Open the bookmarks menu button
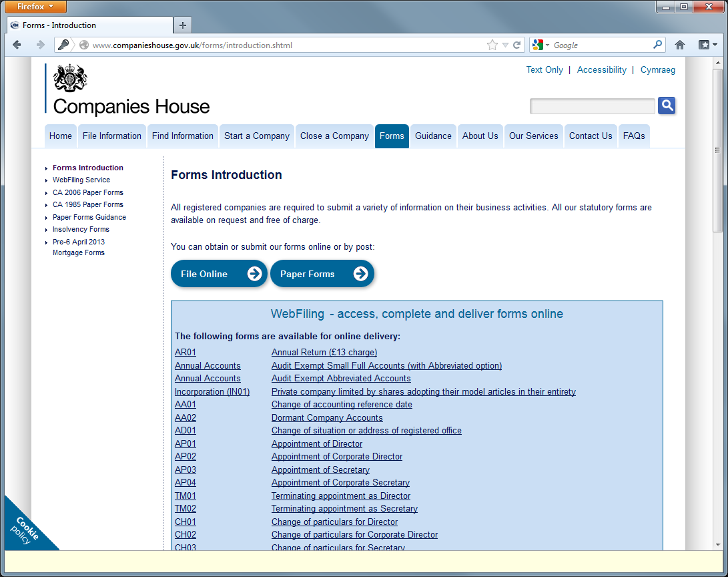This screenshot has width=728, height=577. [x=708, y=45]
